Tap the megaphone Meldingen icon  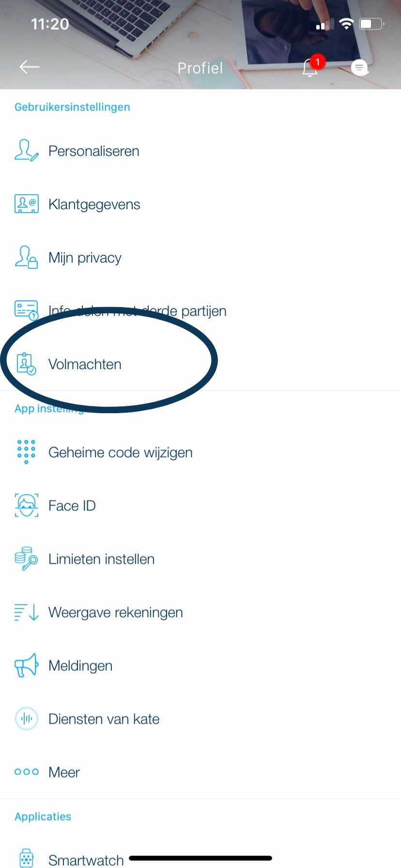tap(26, 665)
